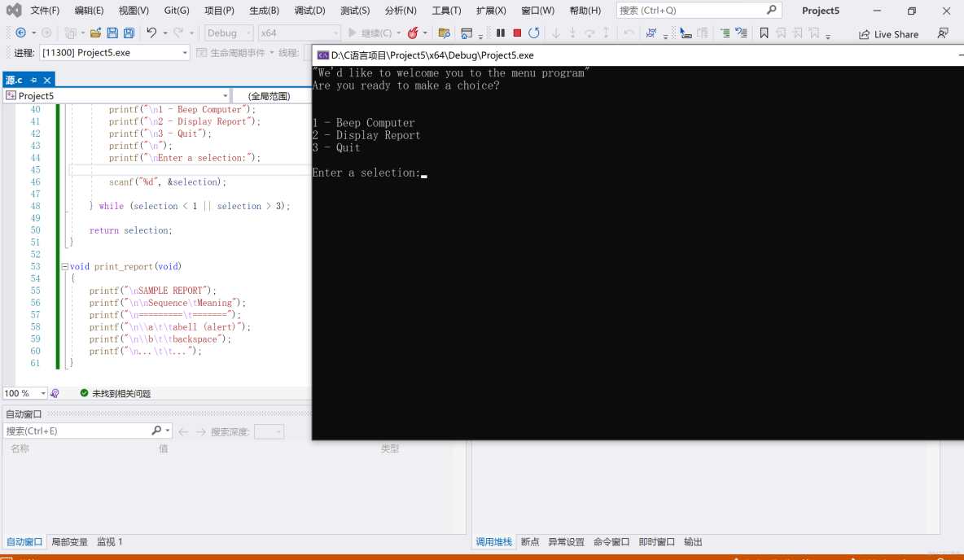Screen dimensions: 964x560
Task: Open the Hot Reload options dropdown arrow
Action: 425,33
